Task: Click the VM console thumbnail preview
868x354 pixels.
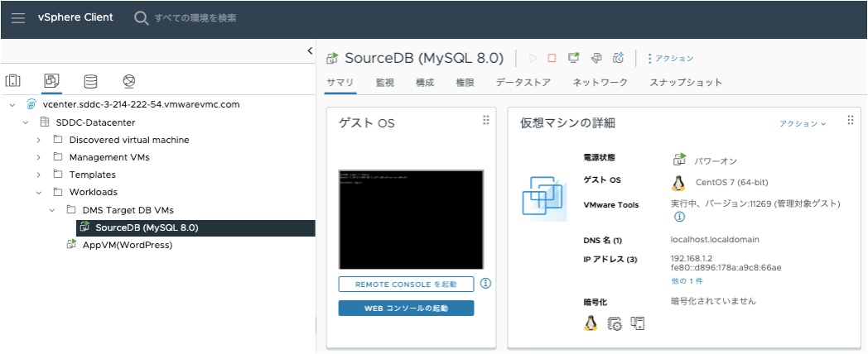Action: click(x=411, y=219)
